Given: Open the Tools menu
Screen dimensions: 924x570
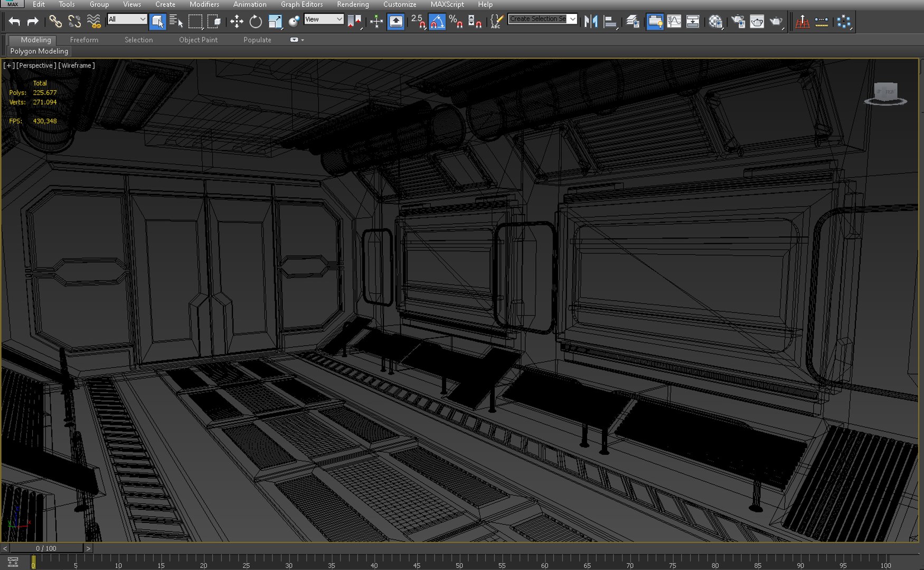Looking at the screenshot, I should [x=67, y=4].
